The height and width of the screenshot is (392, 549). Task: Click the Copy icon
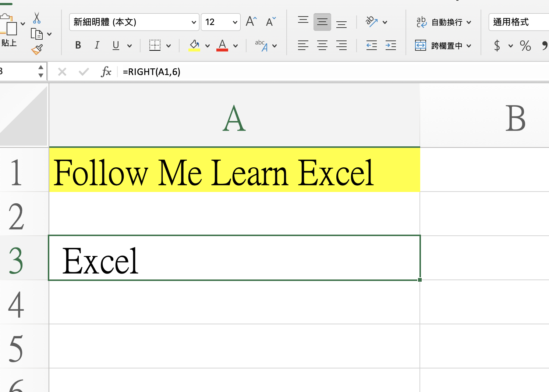point(37,34)
